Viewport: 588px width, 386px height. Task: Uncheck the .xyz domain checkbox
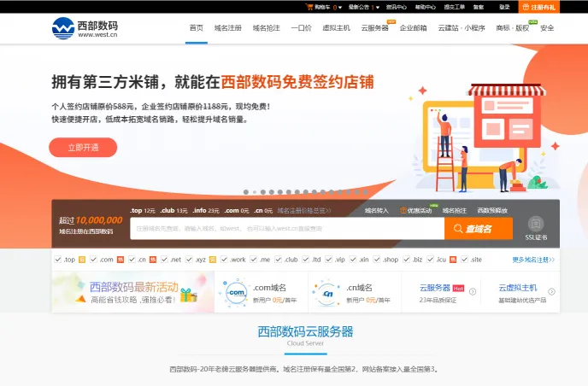pos(189,260)
